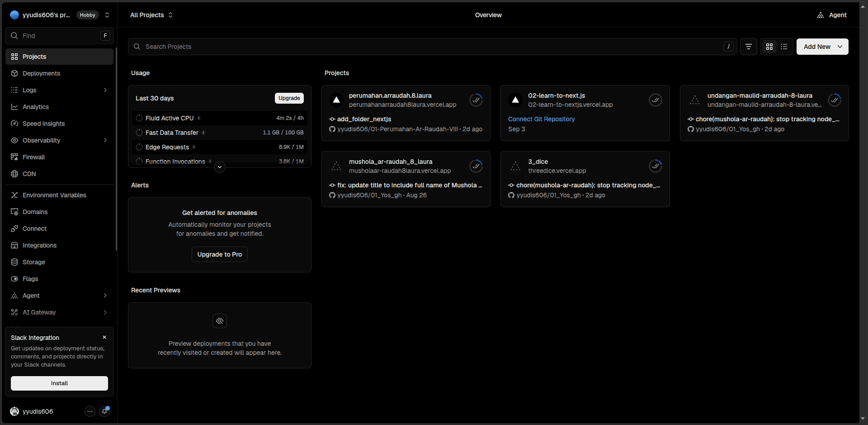Click status icon on 3_dice card
The width and height of the screenshot is (868, 425).
656,166
